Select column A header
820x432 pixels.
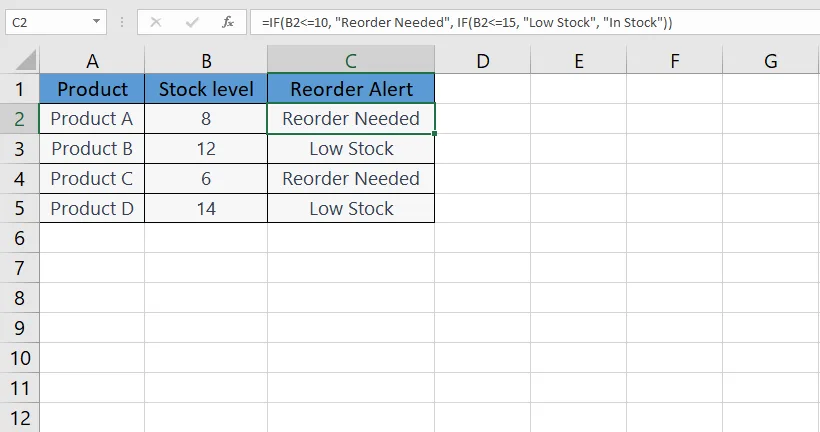click(x=92, y=61)
